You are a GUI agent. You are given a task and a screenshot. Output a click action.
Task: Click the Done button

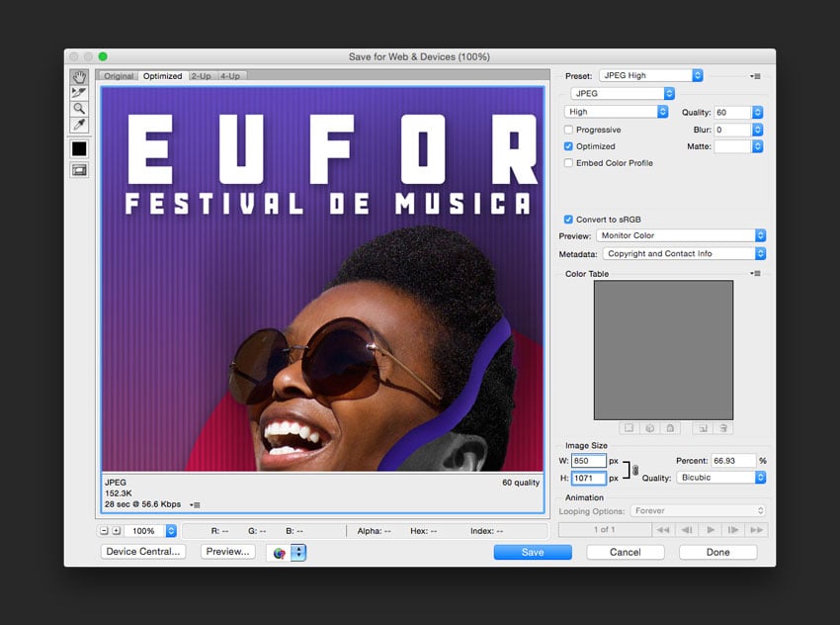(x=717, y=552)
